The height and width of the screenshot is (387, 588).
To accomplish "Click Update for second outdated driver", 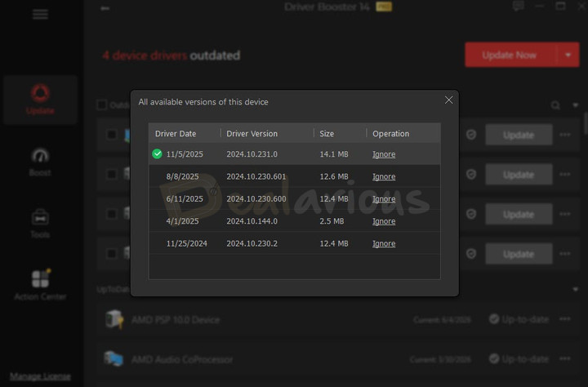I will click(x=519, y=175).
